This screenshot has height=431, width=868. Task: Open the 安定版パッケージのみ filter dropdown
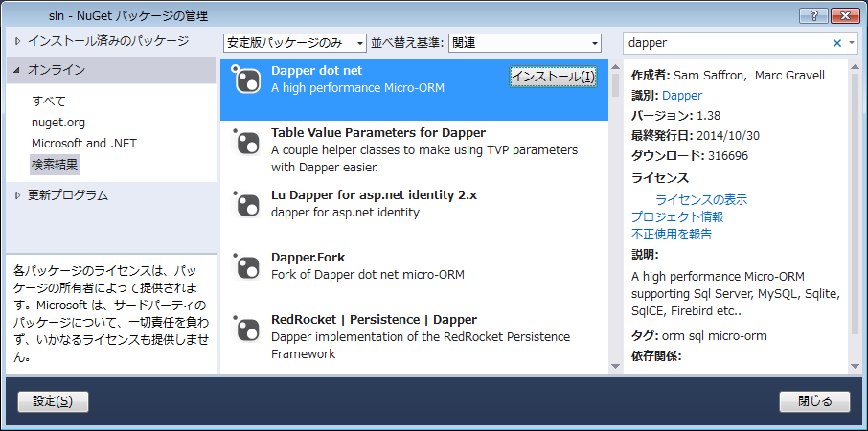(294, 43)
